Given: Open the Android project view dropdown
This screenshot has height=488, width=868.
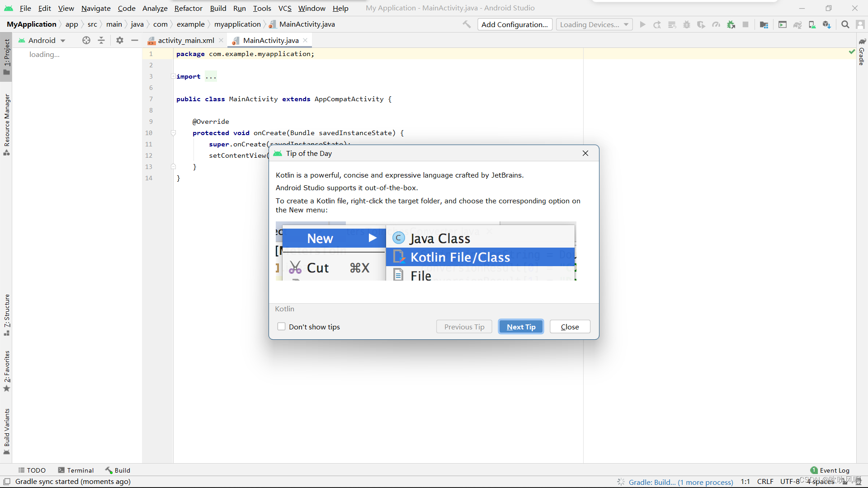Looking at the screenshot, I should tap(42, 40).
